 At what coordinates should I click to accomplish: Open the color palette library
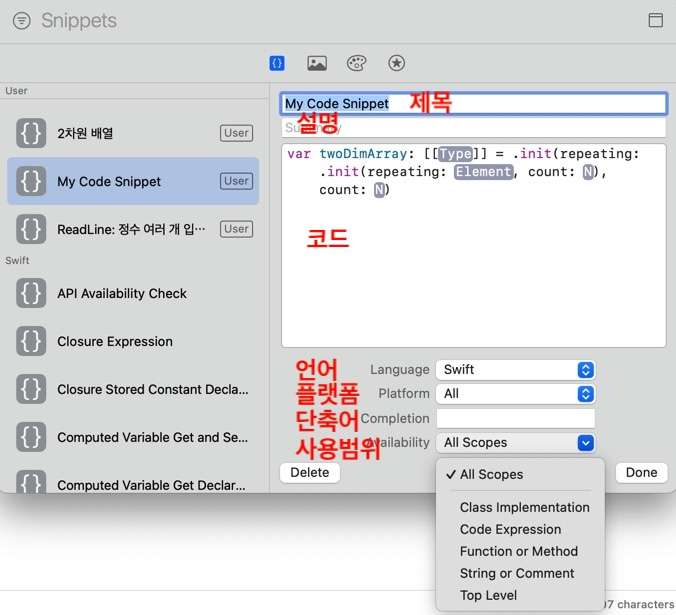pyautogui.click(x=356, y=63)
